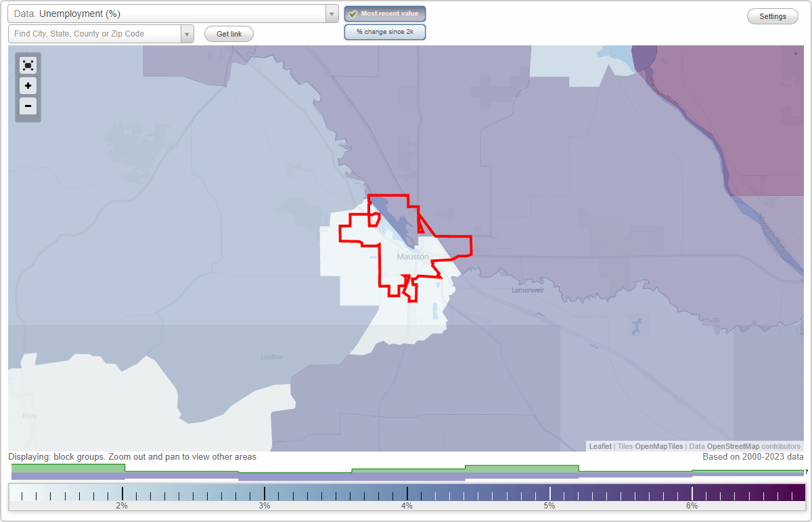812x522 pixels.
Task: Expand the location search dropdown arrow
Action: (187, 34)
